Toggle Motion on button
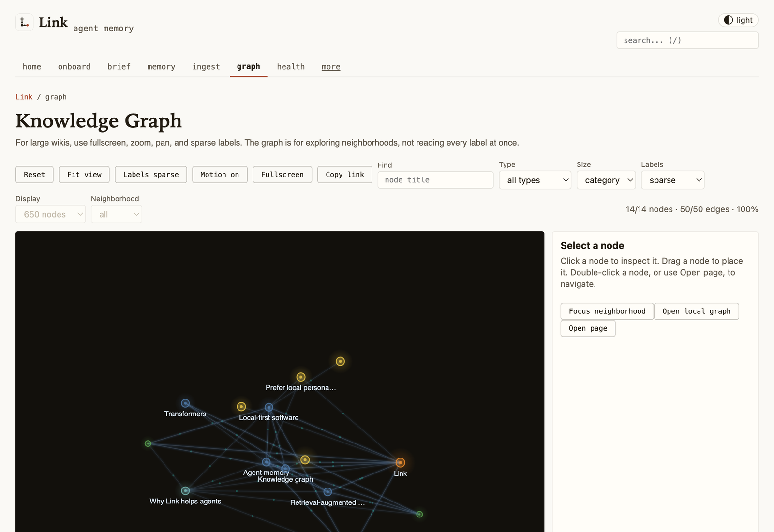 click(x=220, y=175)
